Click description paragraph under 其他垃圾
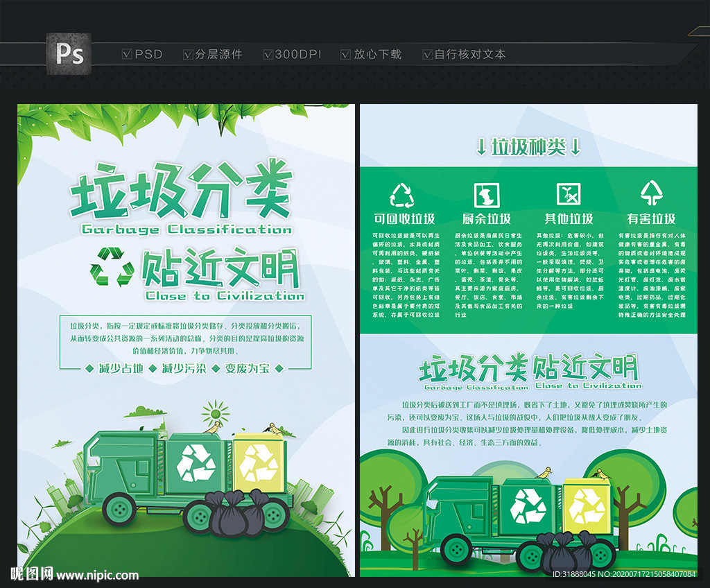Viewport: 710px width, 588px height. [x=570, y=271]
